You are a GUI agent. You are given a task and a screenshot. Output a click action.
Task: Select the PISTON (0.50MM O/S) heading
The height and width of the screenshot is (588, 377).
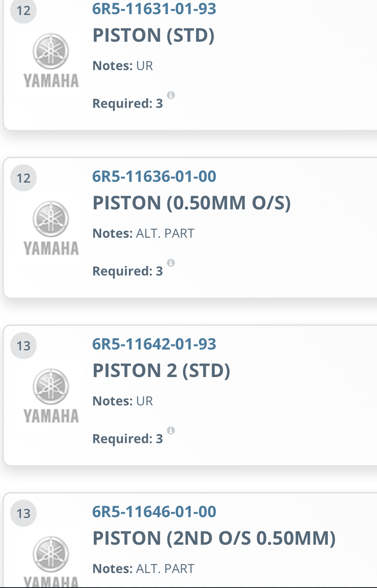[x=191, y=203]
